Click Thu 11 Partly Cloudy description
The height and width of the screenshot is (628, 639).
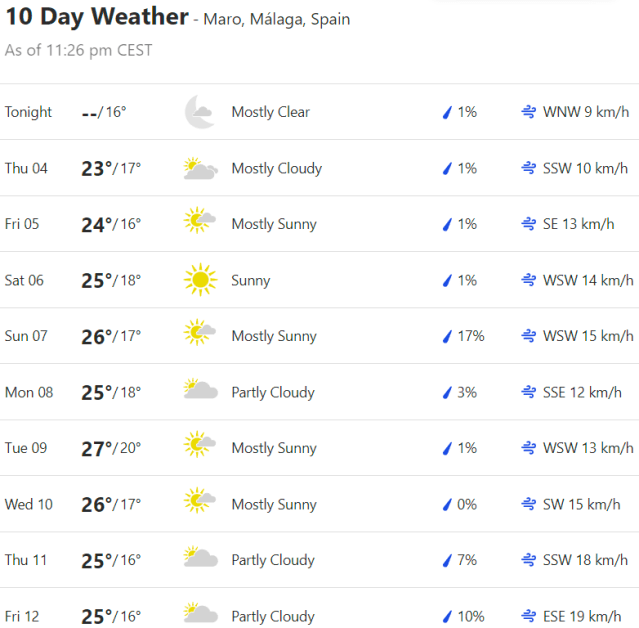[273, 560]
